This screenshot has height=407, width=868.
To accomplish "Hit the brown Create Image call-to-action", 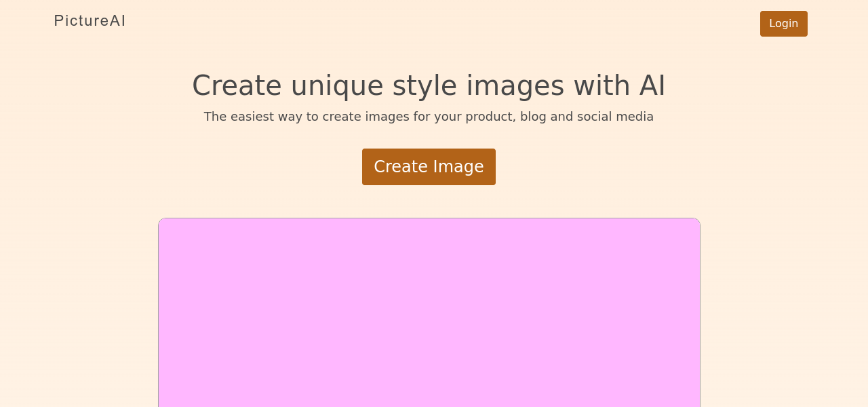I will [x=429, y=167].
